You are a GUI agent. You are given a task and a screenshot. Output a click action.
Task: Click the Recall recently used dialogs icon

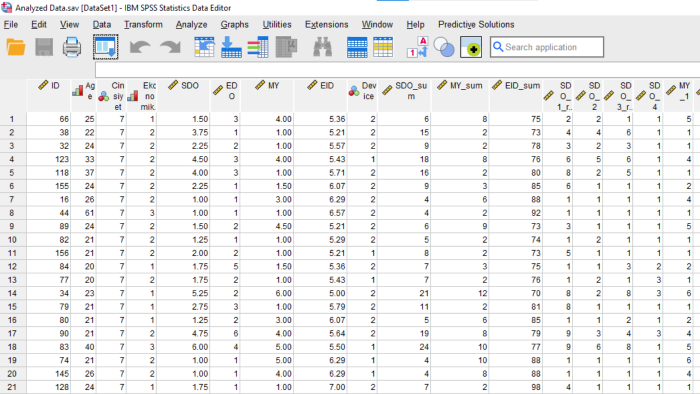pyautogui.click(x=106, y=47)
